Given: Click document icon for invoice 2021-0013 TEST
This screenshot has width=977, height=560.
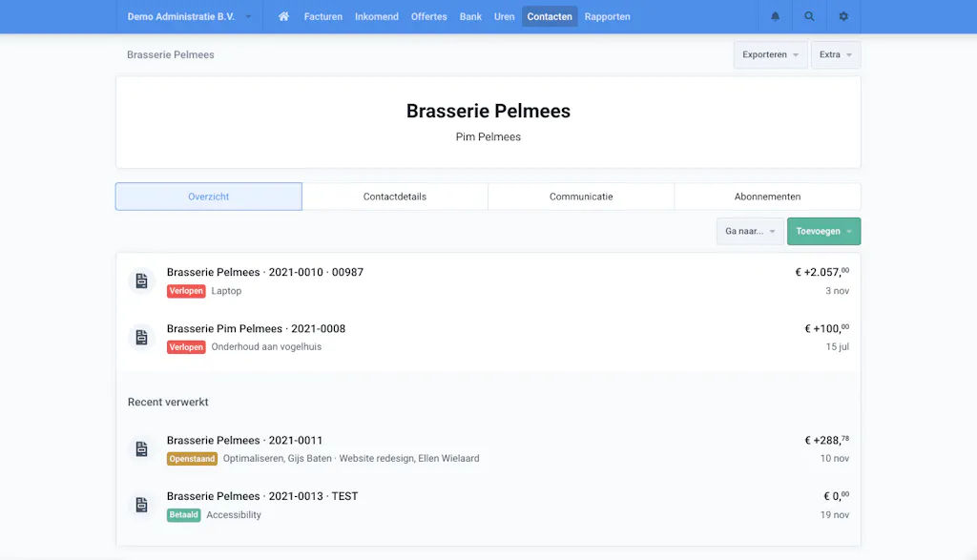Looking at the screenshot, I should [141, 505].
